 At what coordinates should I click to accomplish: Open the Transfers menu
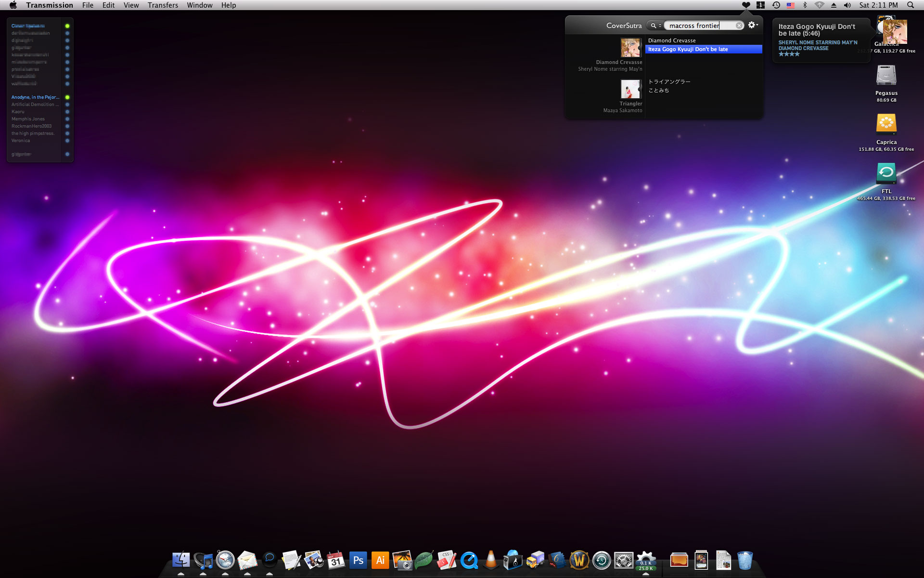click(163, 5)
